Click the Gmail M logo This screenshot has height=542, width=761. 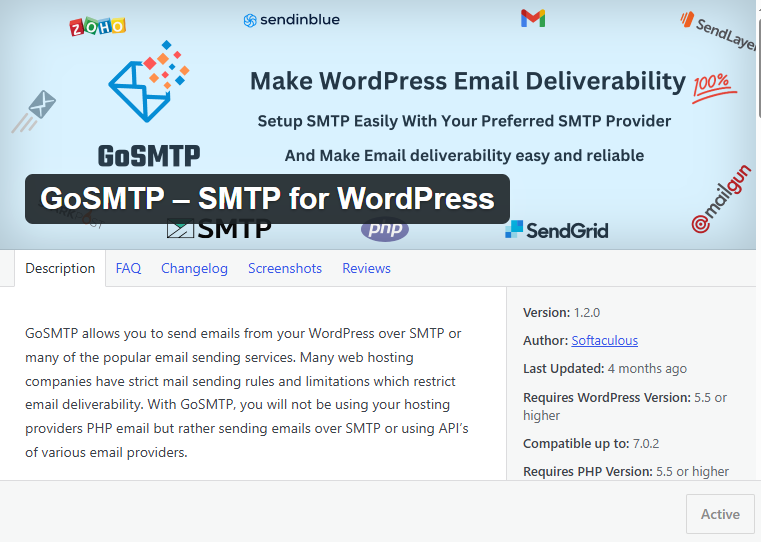point(533,18)
